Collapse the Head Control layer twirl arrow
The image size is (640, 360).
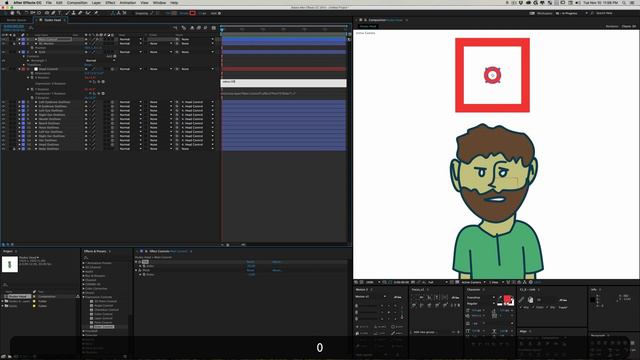pos(19,69)
